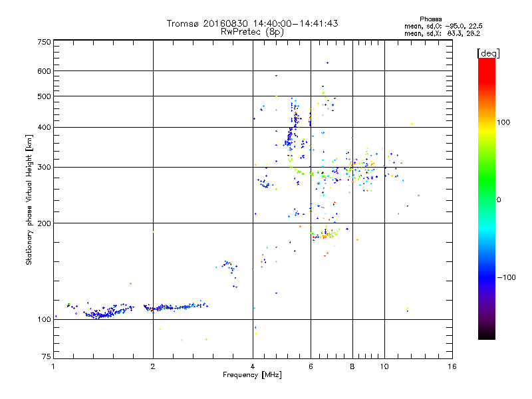Click the x-axis tick label "10"
Screen dimensions: 532x399
(384, 366)
